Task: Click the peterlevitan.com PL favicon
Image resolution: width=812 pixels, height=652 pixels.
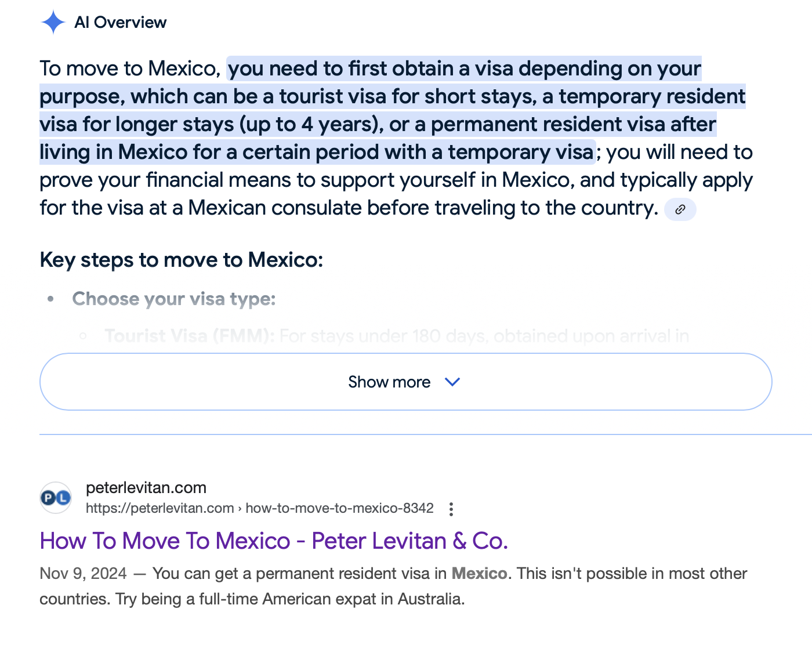Action: pos(56,498)
